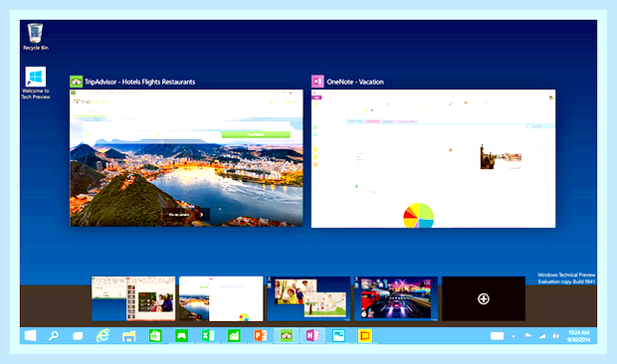
Task: Show hidden tray icons arrow
Action: [514, 336]
